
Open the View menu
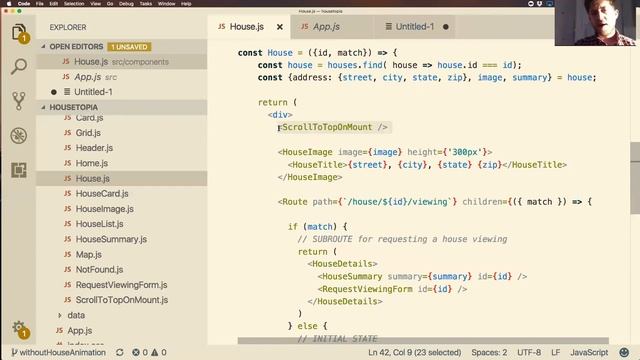(x=96, y=3)
